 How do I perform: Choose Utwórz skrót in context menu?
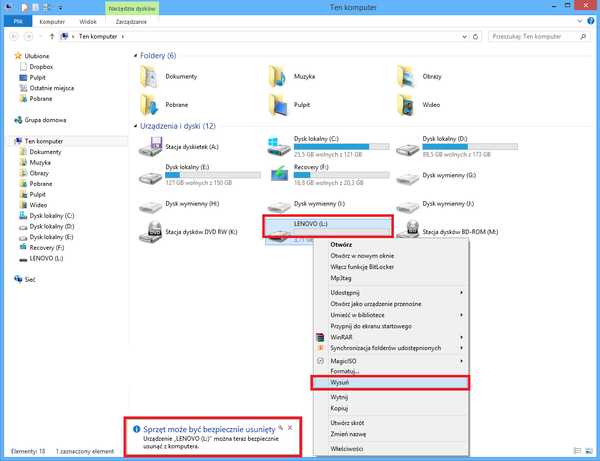[390, 423]
